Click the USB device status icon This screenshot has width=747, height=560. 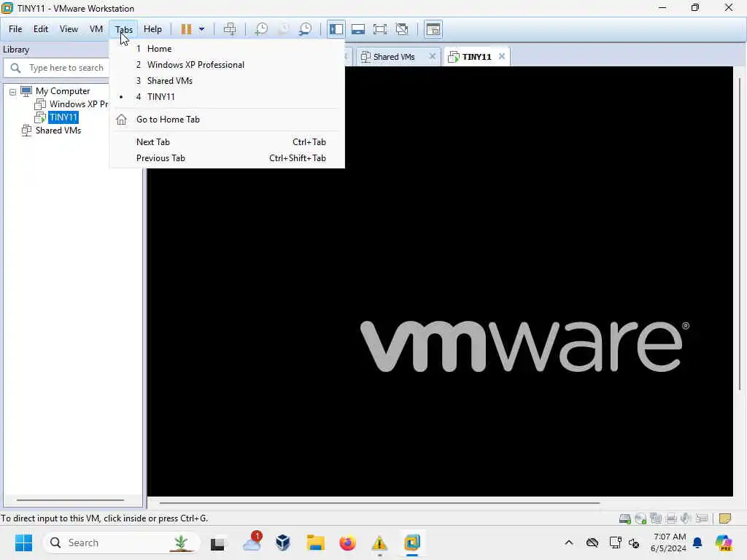click(701, 518)
